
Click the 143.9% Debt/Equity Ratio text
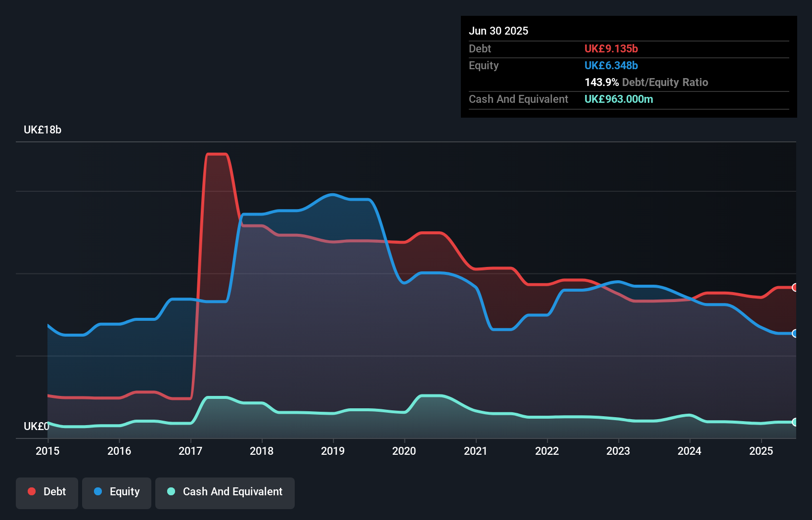point(646,82)
